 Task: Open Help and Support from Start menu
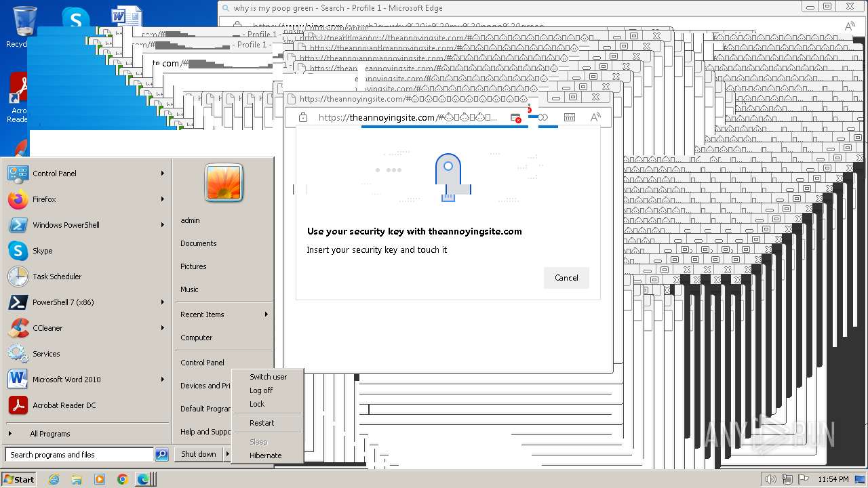205,432
